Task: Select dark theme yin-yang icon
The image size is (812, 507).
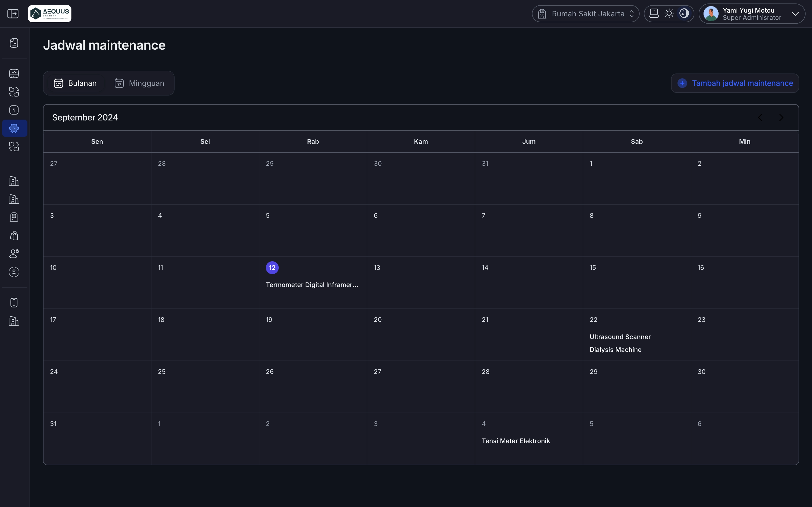Action: pyautogui.click(x=684, y=13)
